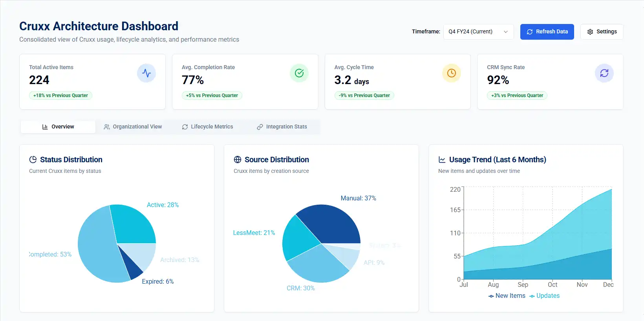Click the clock icon in Avg. Cycle Time
The height and width of the screenshot is (321, 644).
coord(452,73)
